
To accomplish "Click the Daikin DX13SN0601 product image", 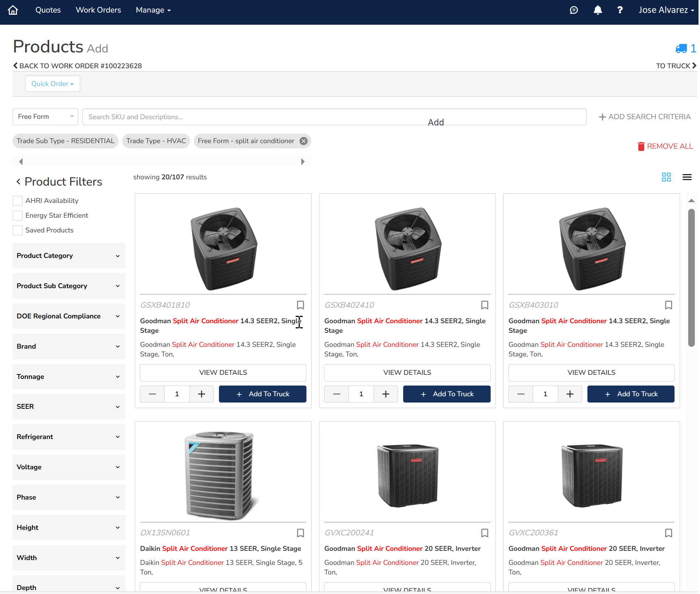I will coord(221,475).
